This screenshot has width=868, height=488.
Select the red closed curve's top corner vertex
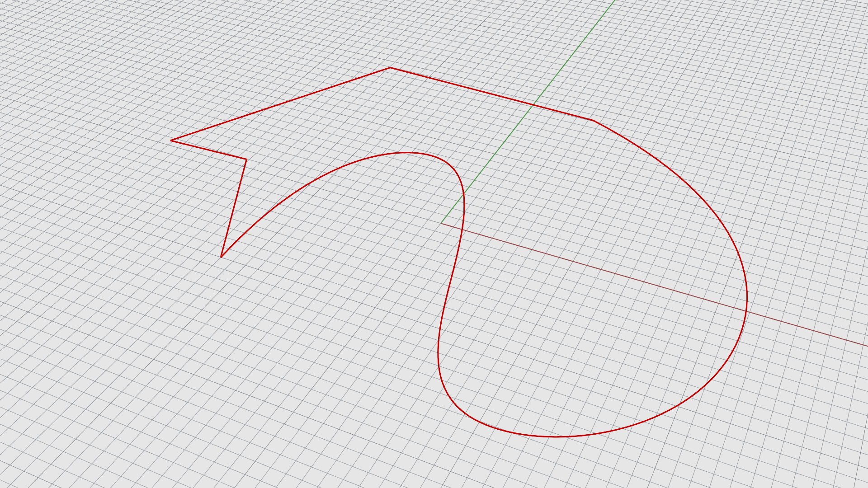390,68
